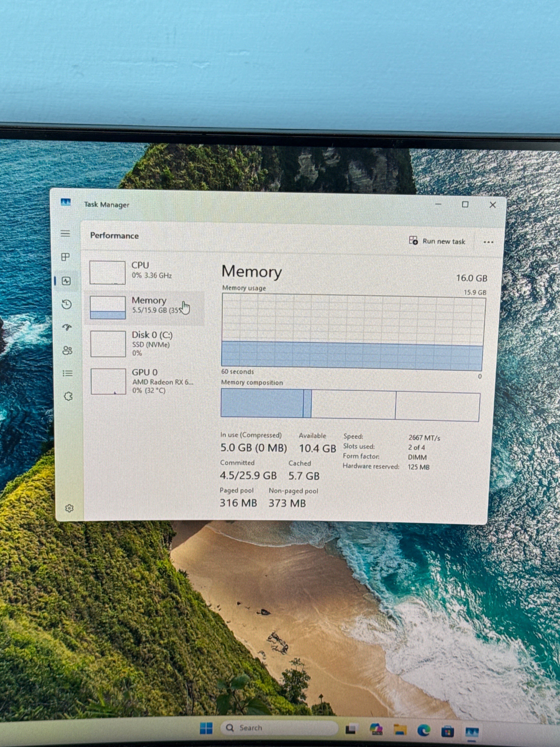This screenshot has height=747, width=560.
Task: Click the Slots used 2 of 4 value
Action: [x=416, y=447]
